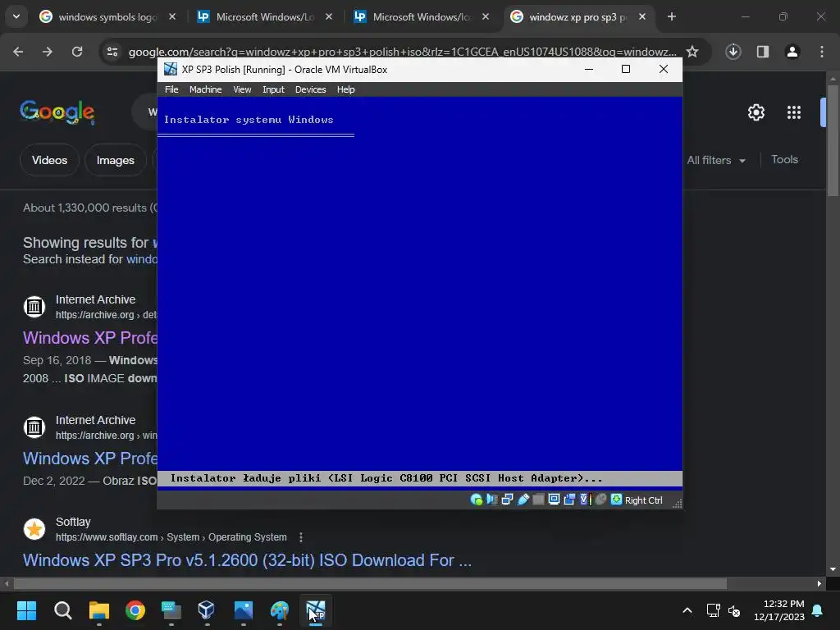Image resolution: width=840 pixels, height=630 pixels.
Task: Click the shared folders indicator in VirtualBox
Action: (x=538, y=500)
